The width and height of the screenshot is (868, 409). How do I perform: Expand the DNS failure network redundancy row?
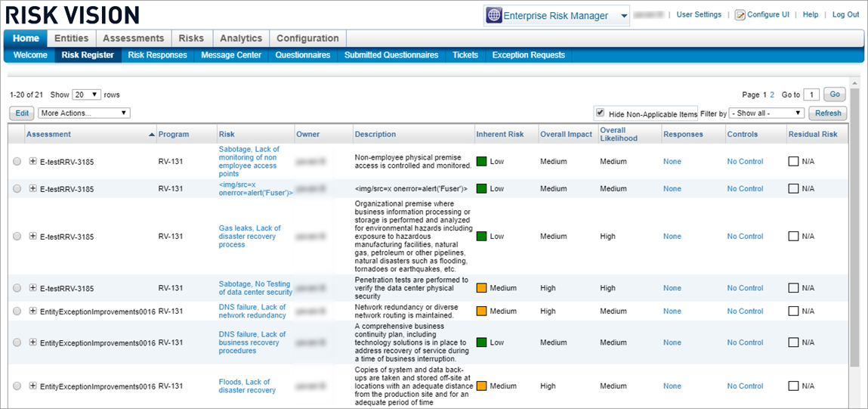(32, 311)
